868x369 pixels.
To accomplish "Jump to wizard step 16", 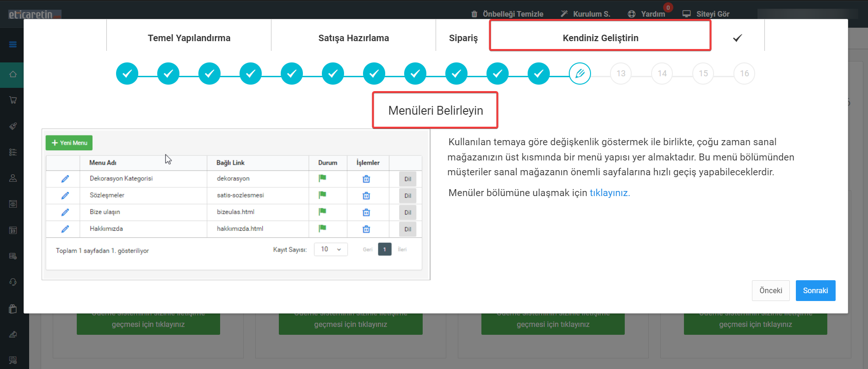I will pos(745,74).
